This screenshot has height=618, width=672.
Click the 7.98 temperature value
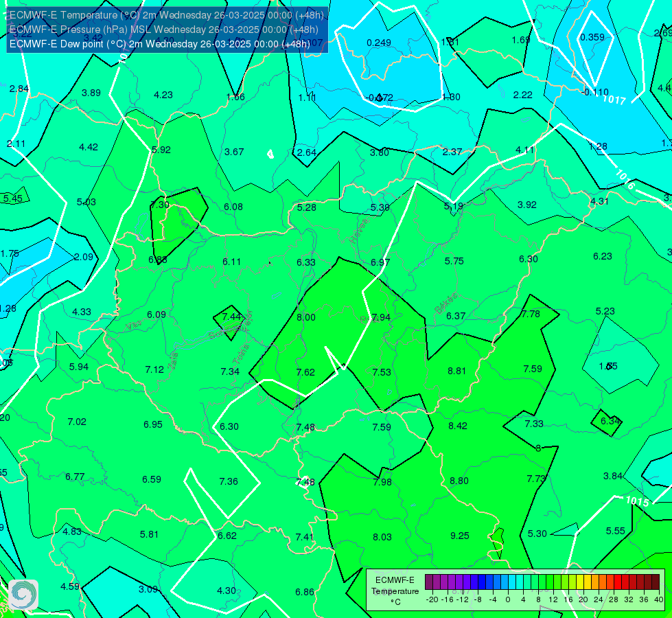click(382, 482)
